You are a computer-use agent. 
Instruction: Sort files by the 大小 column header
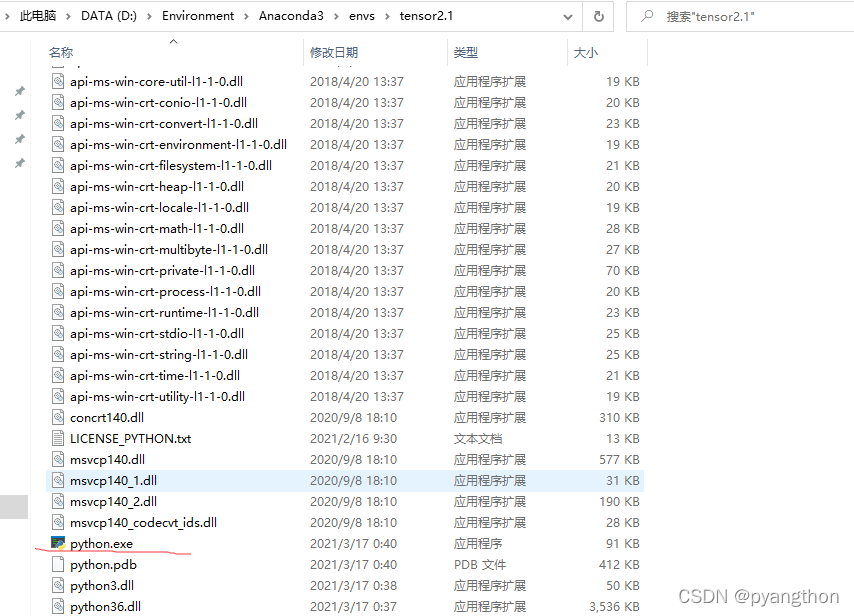click(587, 52)
